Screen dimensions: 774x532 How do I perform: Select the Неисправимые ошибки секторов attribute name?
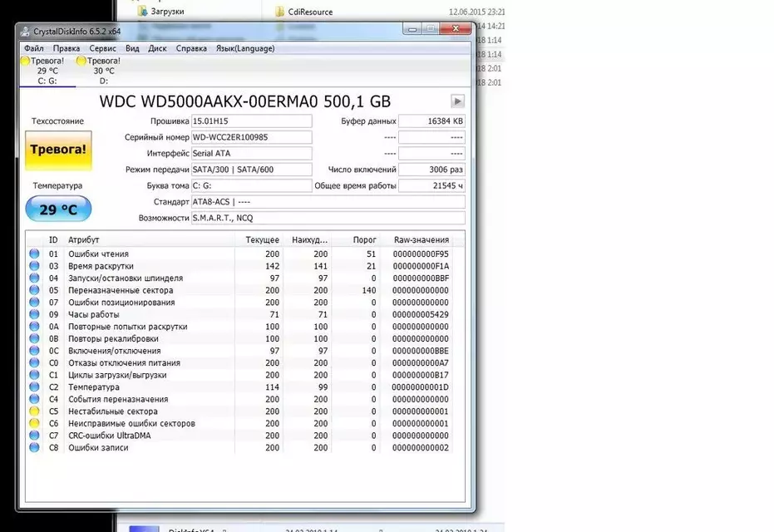(132, 423)
